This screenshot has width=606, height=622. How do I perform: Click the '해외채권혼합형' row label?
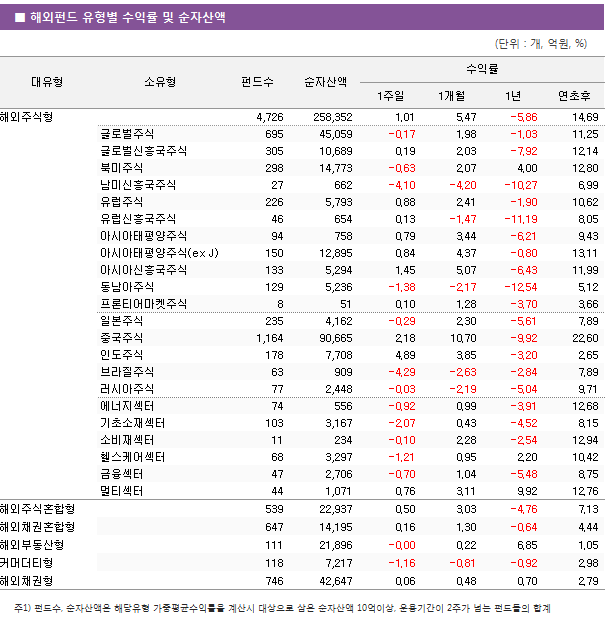click(37, 527)
